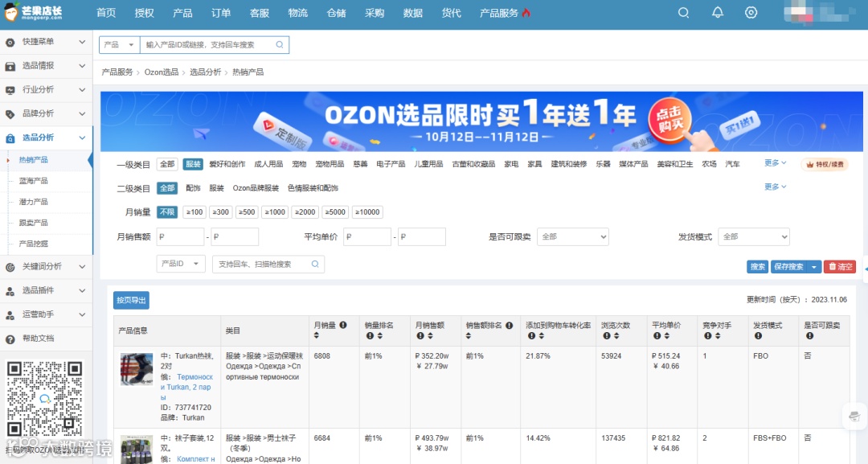Open the 物流 top menu
The width and height of the screenshot is (868, 464).
coord(298,13)
